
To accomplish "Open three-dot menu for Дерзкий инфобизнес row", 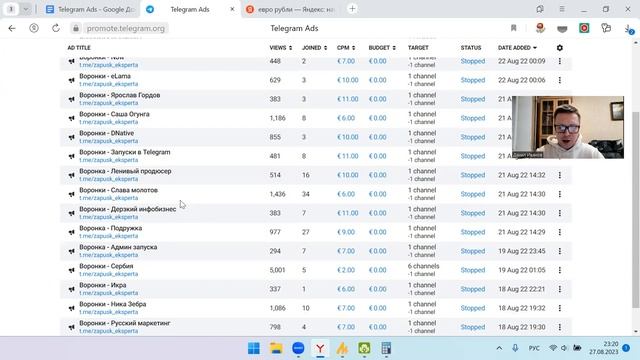I will click(x=560, y=213).
